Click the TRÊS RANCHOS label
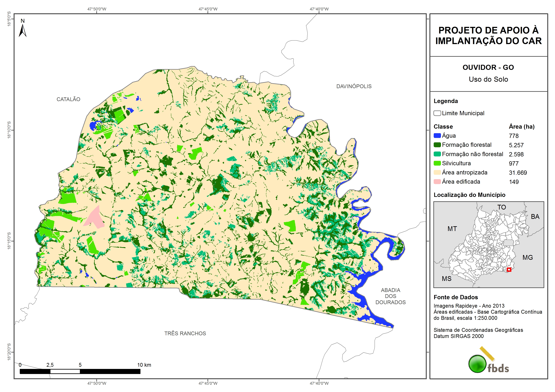Image resolution: width=555 pixels, height=392 pixels. 185,334
